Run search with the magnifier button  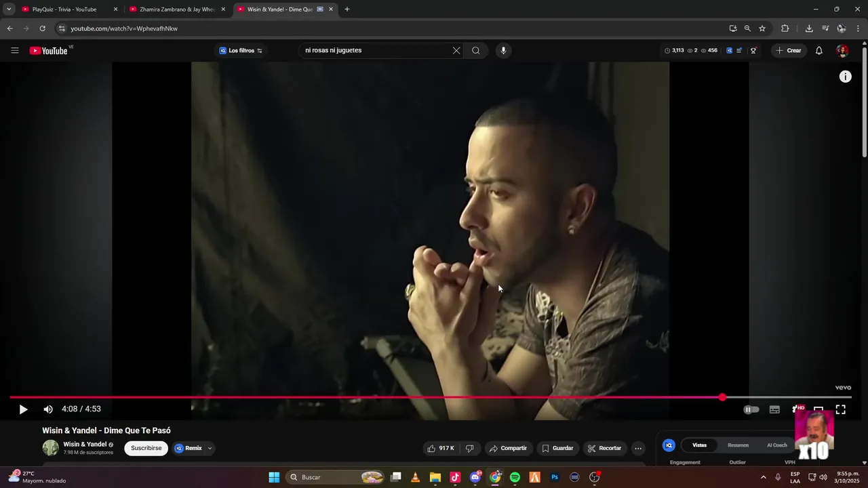click(x=476, y=50)
